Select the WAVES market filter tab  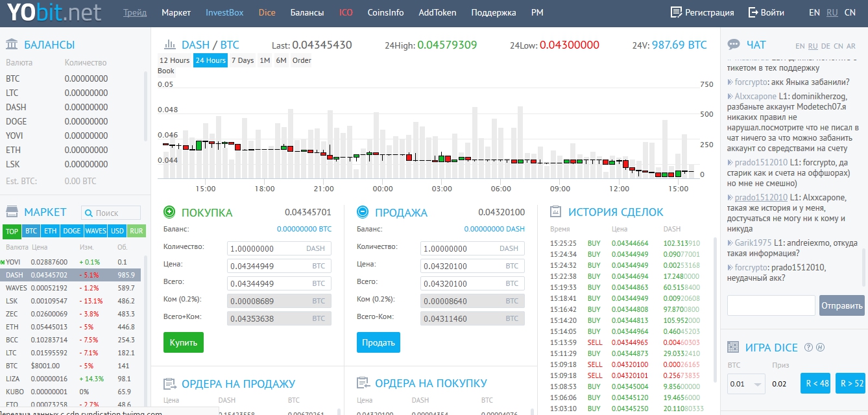95,231
